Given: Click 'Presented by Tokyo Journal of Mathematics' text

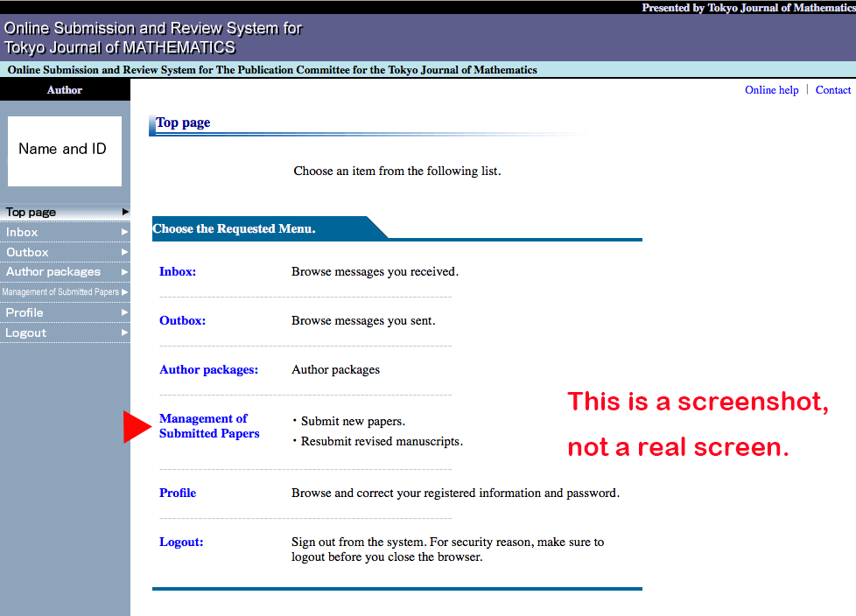Looking at the screenshot, I should [748, 8].
